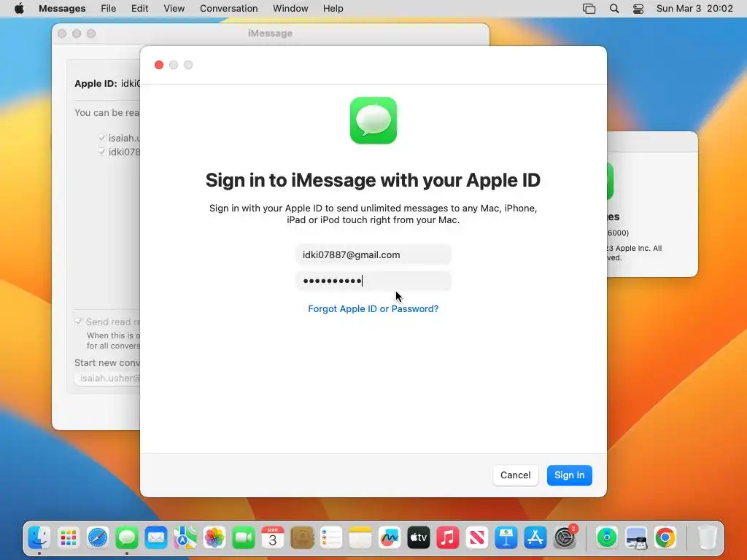Focus the password input field
This screenshot has width=747, height=560.
click(373, 281)
